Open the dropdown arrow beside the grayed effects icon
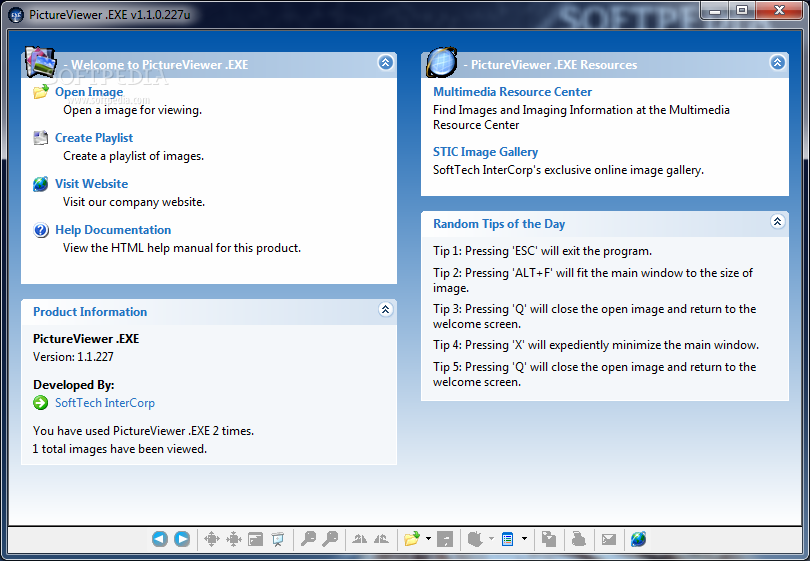The width and height of the screenshot is (810, 561). tap(491, 539)
